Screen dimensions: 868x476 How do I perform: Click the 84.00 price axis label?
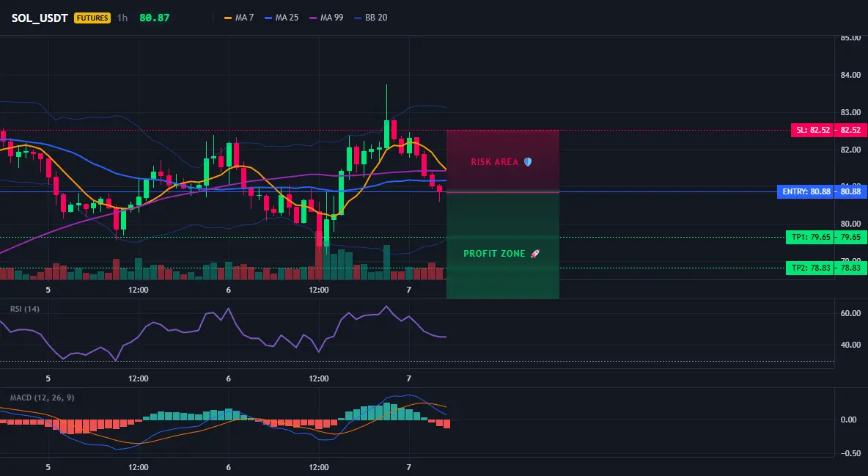[850, 75]
